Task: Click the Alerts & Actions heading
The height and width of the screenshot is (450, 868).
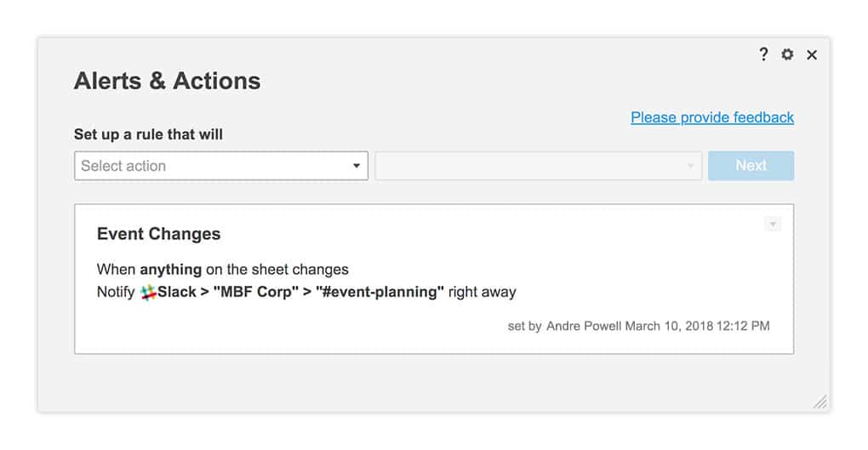Action: (x=168, y=81)
